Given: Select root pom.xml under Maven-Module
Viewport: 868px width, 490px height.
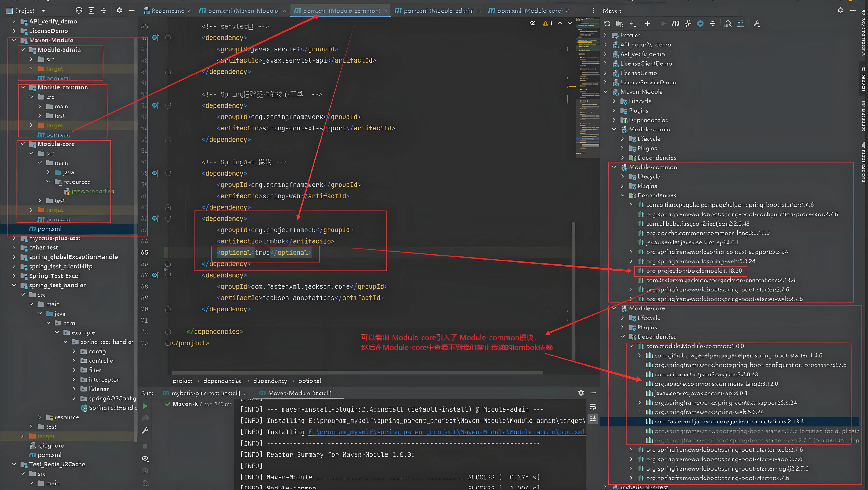Looking at the screenshot, I should pyautogui.click(x=49, y=229).
